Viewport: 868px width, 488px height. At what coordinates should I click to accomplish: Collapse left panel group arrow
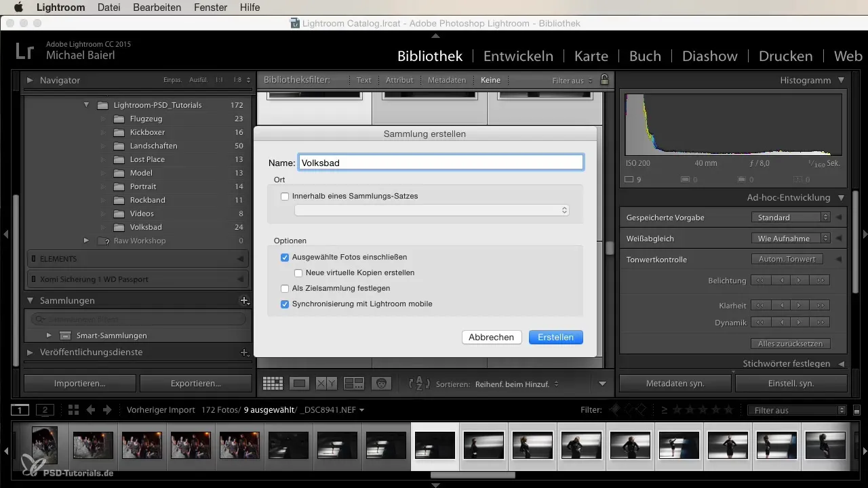pos(5,234)
